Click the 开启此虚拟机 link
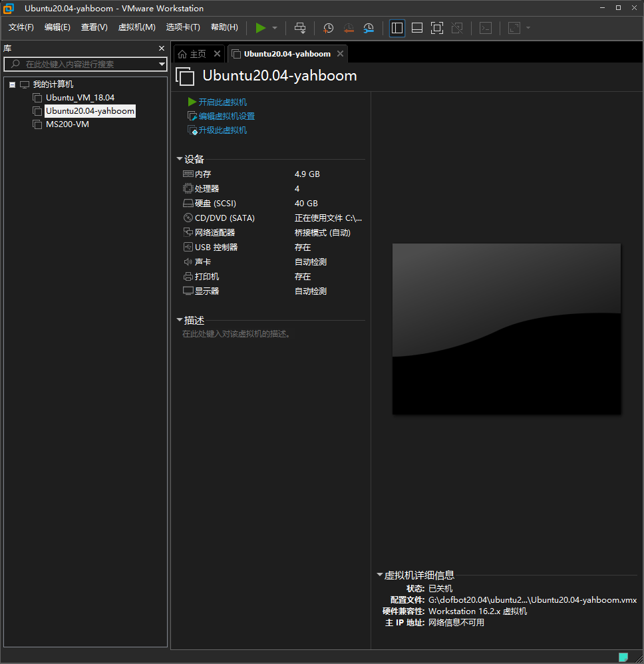The height and width of the screenshot is (664, 644). [222, 102]
